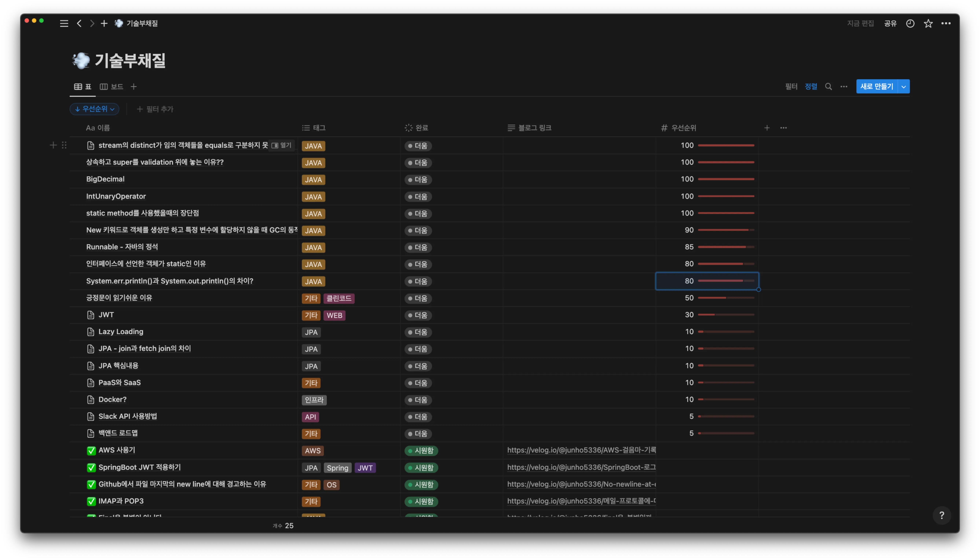Click the back navigation arrow

click(x=79, y=23)
